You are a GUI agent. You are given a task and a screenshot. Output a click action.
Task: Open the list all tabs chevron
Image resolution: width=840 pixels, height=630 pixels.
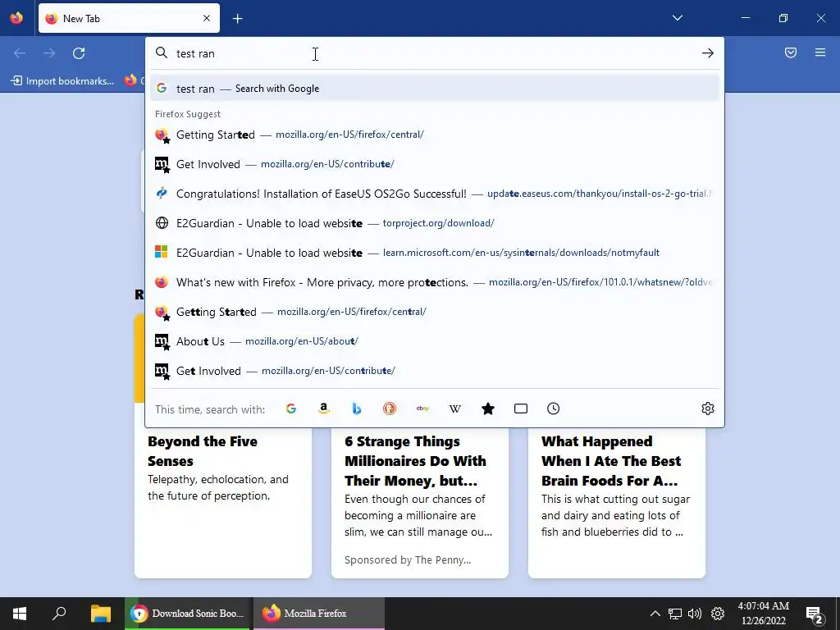tap(678, 18)
